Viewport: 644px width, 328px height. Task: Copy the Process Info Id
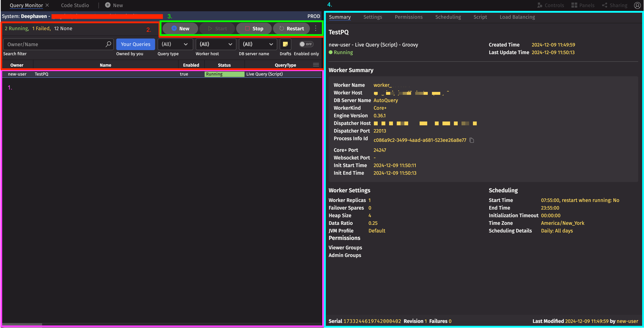tap(472, 140)
